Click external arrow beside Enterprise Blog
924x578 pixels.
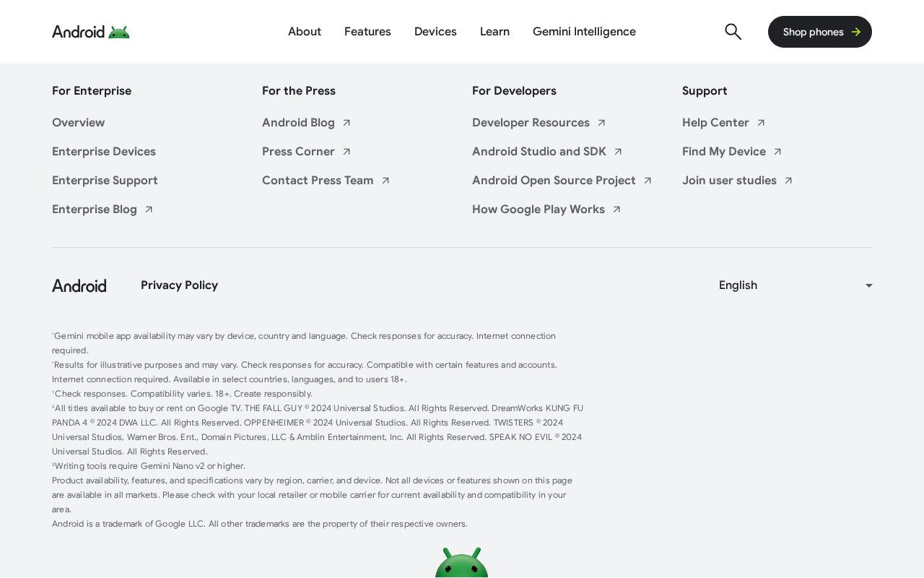pos(149,210)
